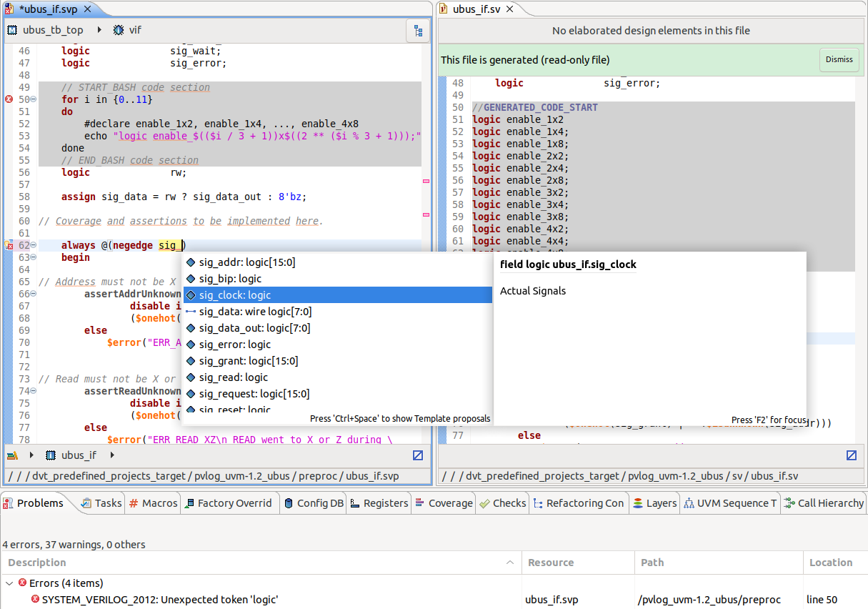
Task: Click the Dismiss button for read-only notice
Action: (839, 59)
